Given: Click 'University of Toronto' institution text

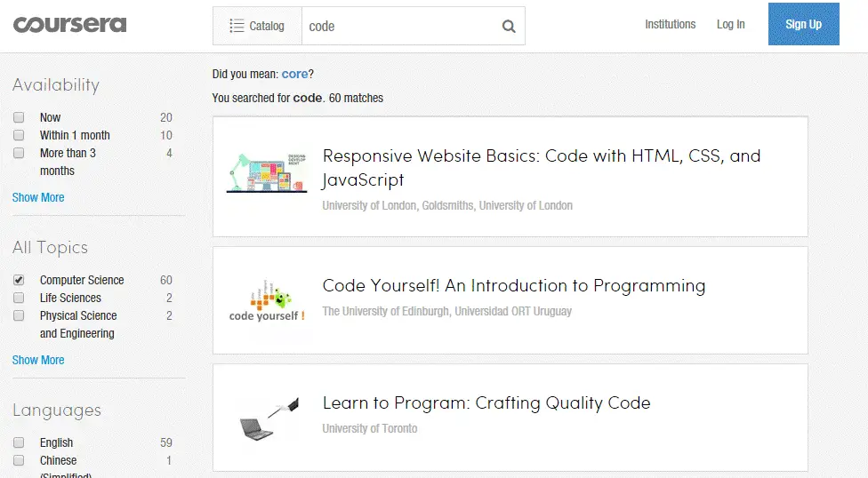Looking at the screenshot, I should click(370, 429).
